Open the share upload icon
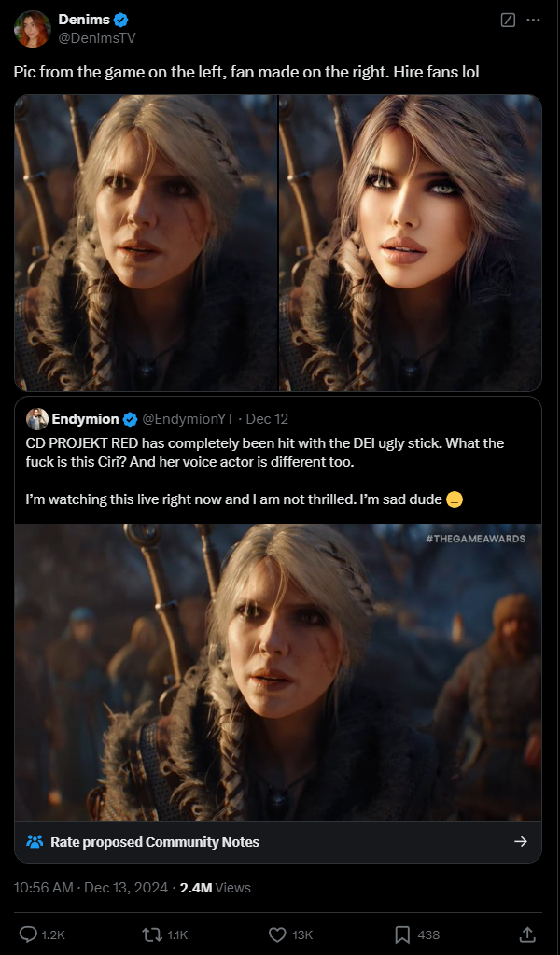This screenshot has width=560, height=955. tap(527, 934)
